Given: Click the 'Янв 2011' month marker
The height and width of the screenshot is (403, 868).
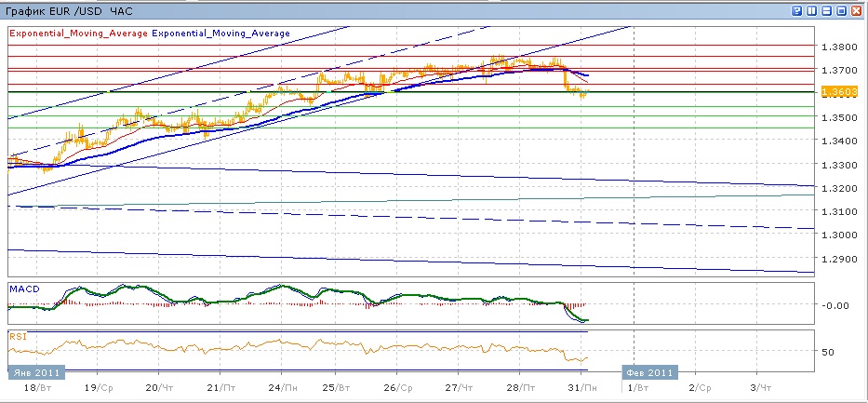Looking at the screenshot, I should 36,372.
